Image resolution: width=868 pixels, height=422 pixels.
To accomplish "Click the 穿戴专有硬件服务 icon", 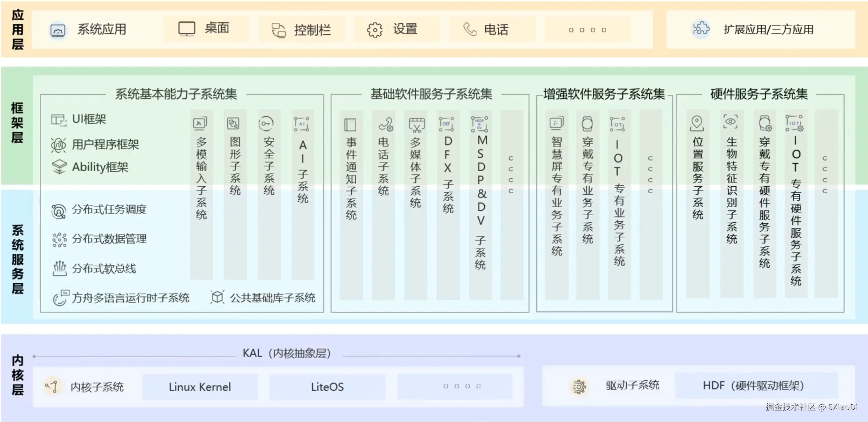I will pos(765,124).
